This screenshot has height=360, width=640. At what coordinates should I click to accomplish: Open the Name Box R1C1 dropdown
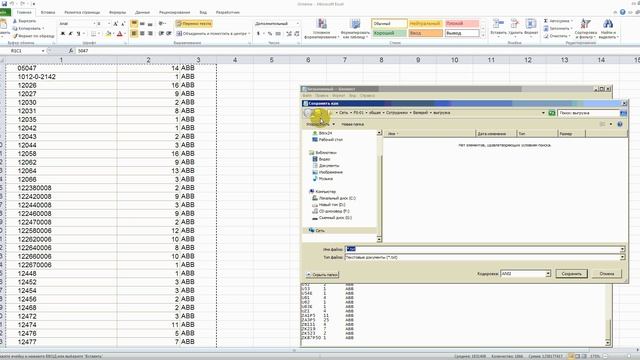[x=43, y=51]
